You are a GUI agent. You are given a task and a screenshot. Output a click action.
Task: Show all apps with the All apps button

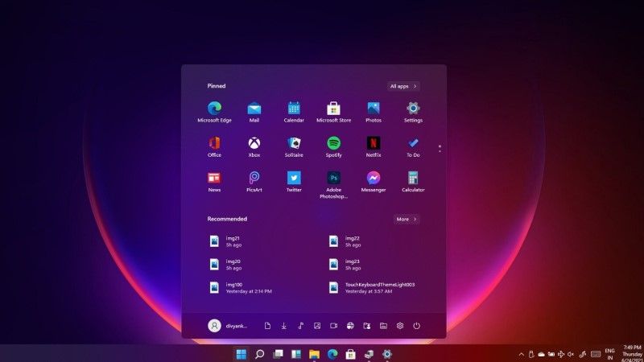[x=403, y=86]
